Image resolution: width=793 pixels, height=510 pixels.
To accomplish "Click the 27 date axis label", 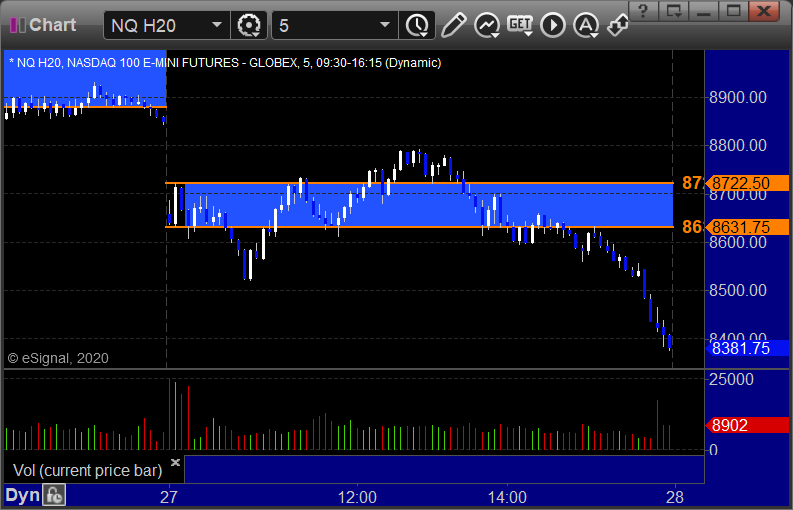I will coord(168,497).
